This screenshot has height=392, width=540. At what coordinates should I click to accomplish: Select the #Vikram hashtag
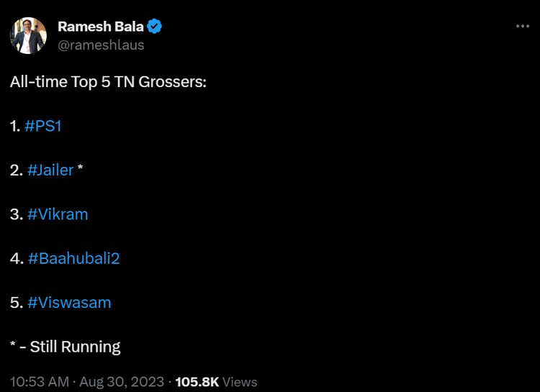(x=58, y=214)
